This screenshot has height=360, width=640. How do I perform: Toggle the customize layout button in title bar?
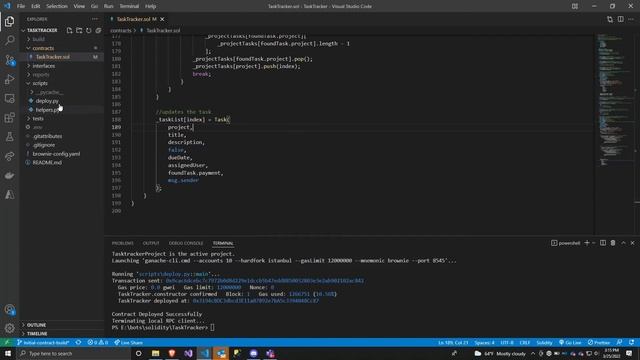(x=575, y=6)
